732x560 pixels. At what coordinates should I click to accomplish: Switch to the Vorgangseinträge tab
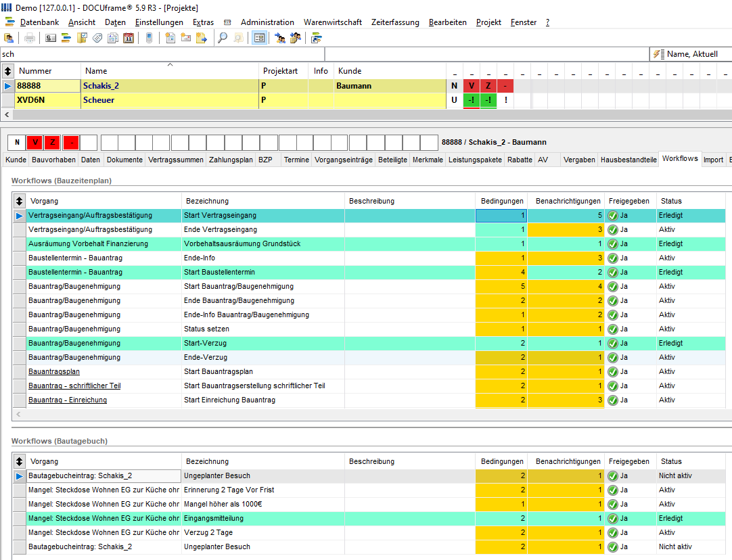(344, 160)
